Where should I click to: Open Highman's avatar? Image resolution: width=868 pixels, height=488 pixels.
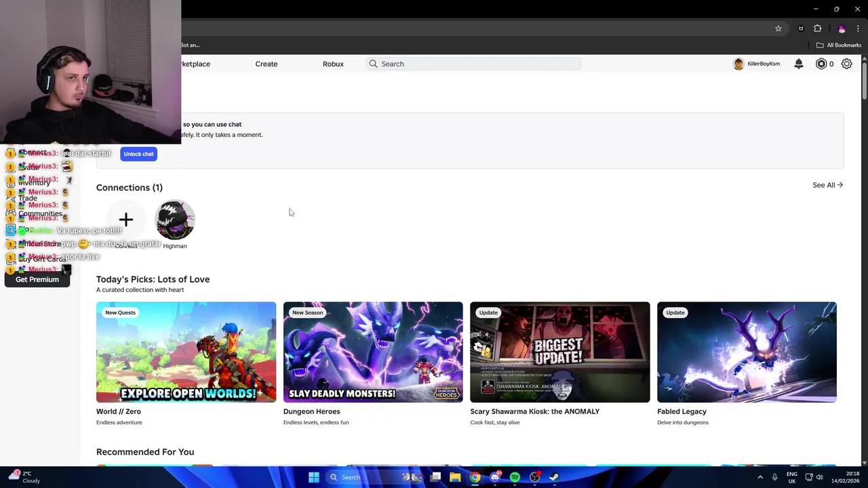point(175,220)
